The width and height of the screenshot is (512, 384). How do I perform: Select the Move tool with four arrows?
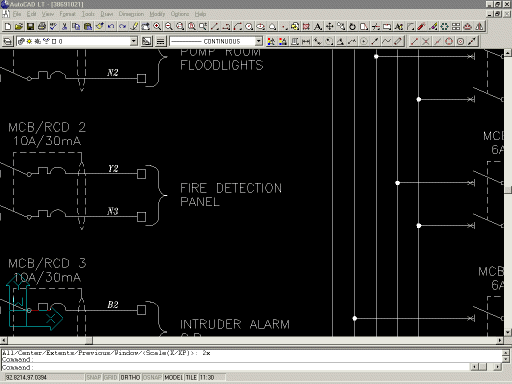330,26
